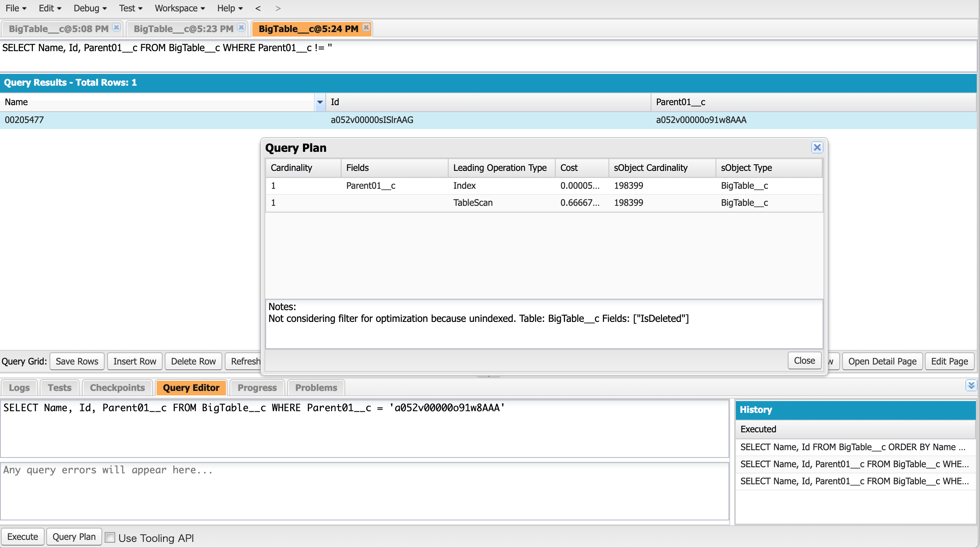Navigate back with the < arrow
The width and height of the screenshot is (980, 548).
[x=258, y=8]
